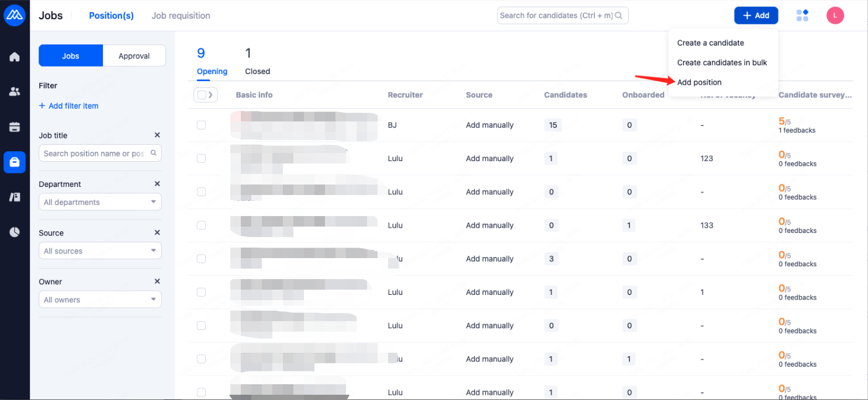This screenshot has width=868, height=400.
Task: Open the All departments dropdown
Action: (100, 202)
